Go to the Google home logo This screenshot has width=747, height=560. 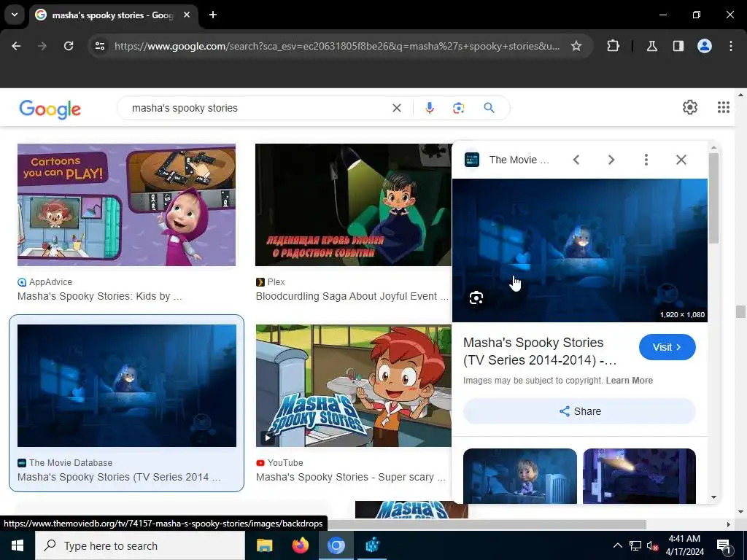click(x=50, y=109)
